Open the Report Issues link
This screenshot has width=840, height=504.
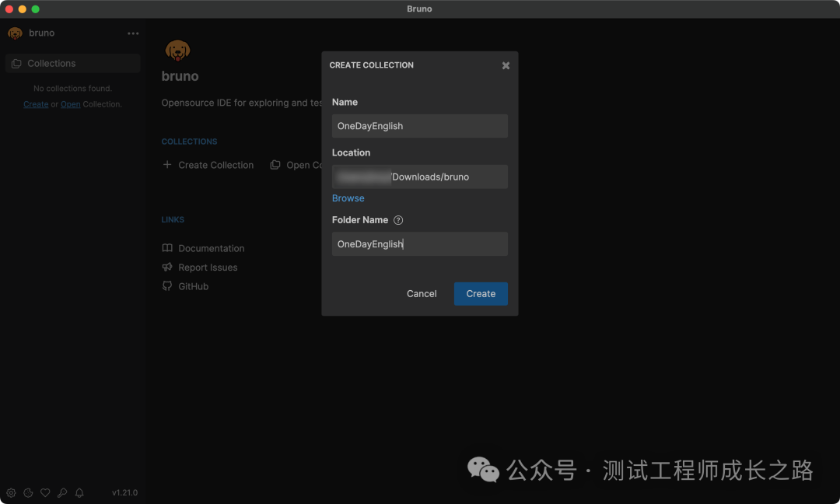click(x=208, y=268)
